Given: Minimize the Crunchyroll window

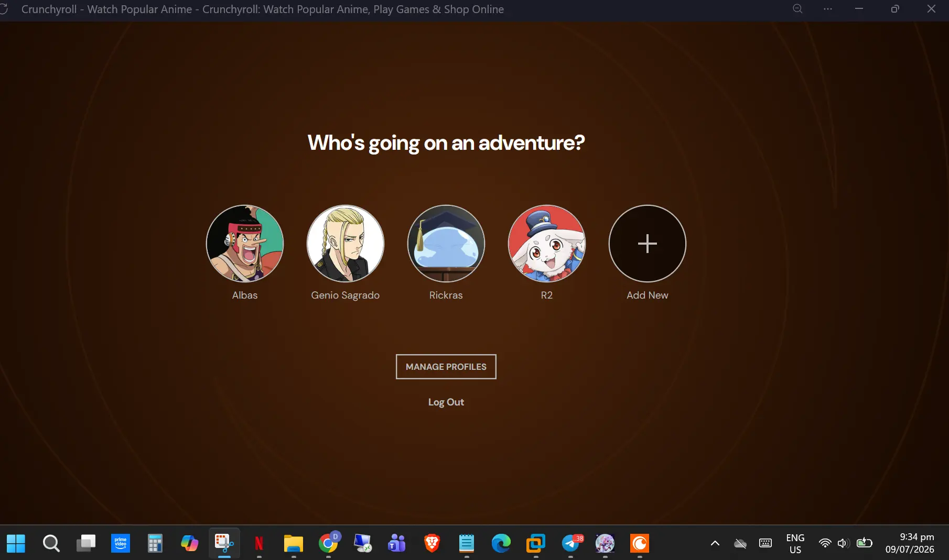Looking at the screenshot, I should click(859, 9).
